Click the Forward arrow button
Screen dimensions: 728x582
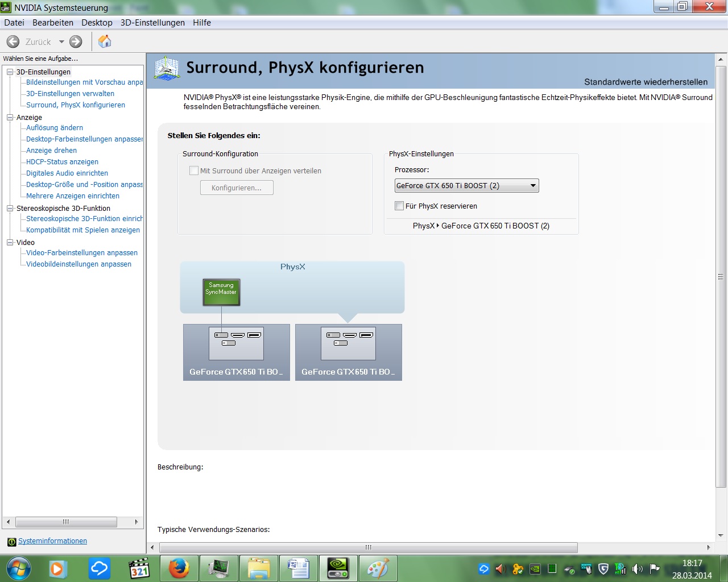76,41
